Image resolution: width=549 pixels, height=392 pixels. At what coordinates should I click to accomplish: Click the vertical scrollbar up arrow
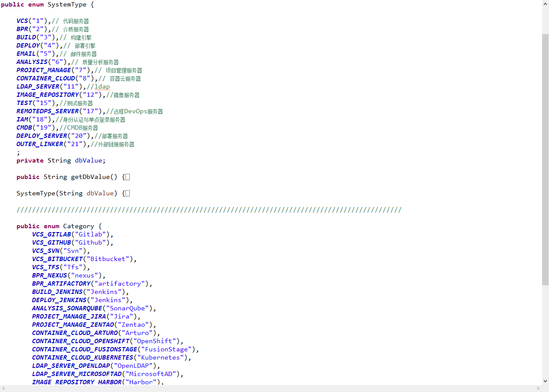(545, 4)
